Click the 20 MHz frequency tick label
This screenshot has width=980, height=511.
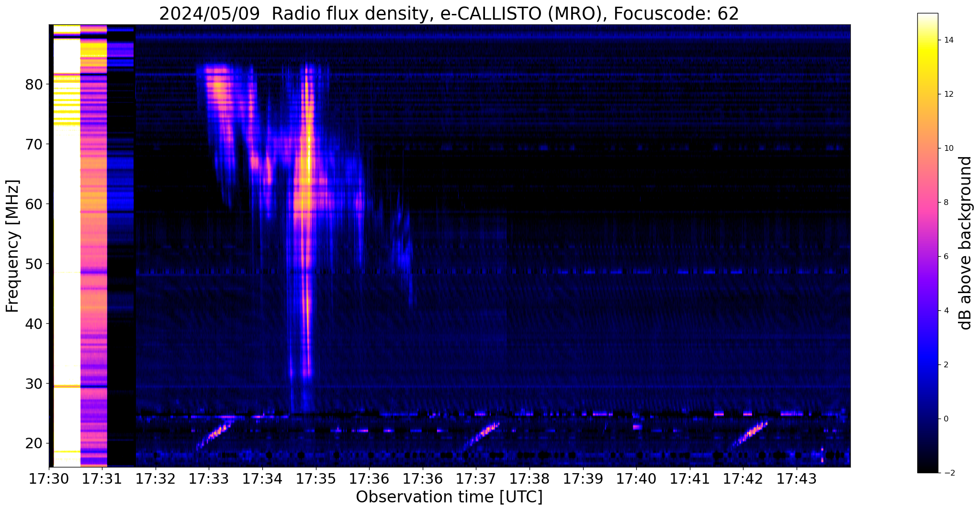pyautogui.click(x=34, y=443)
